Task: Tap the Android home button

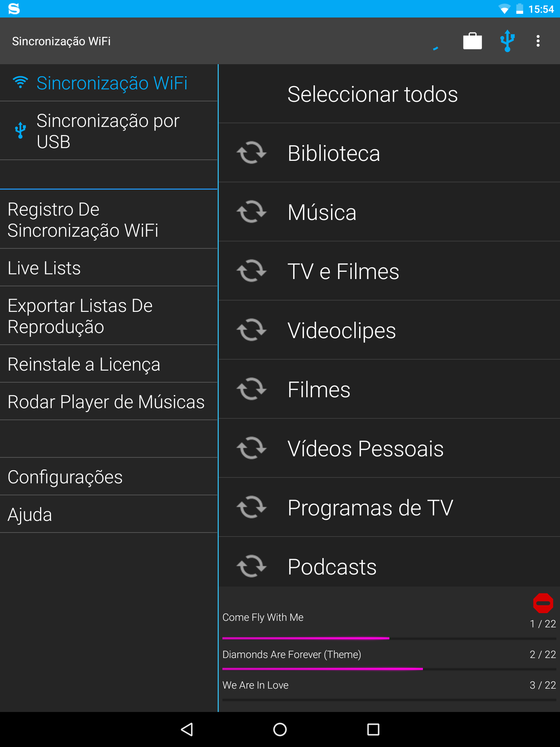Action: coord(280,729)
